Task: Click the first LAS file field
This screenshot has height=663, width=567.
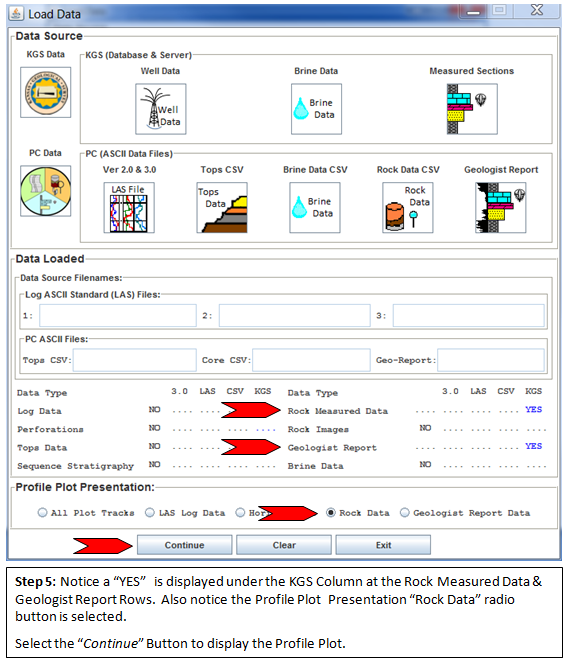Action: coord(118,315)
